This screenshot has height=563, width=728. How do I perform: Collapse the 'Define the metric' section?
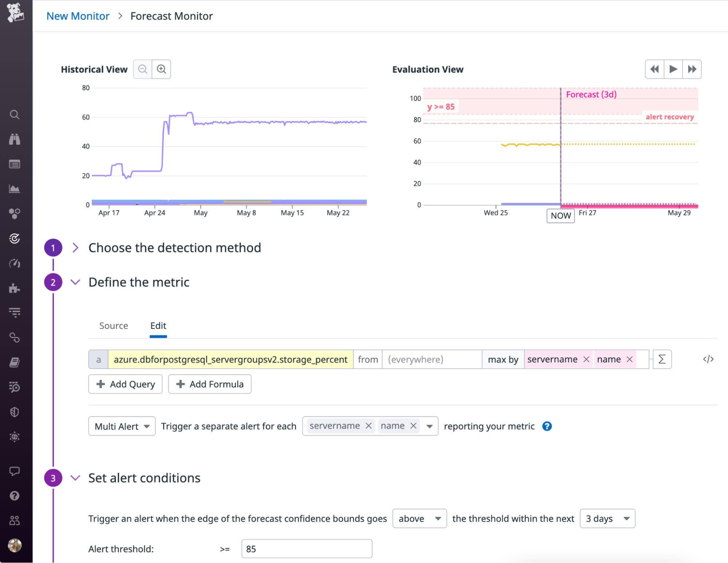coord(76,282)
